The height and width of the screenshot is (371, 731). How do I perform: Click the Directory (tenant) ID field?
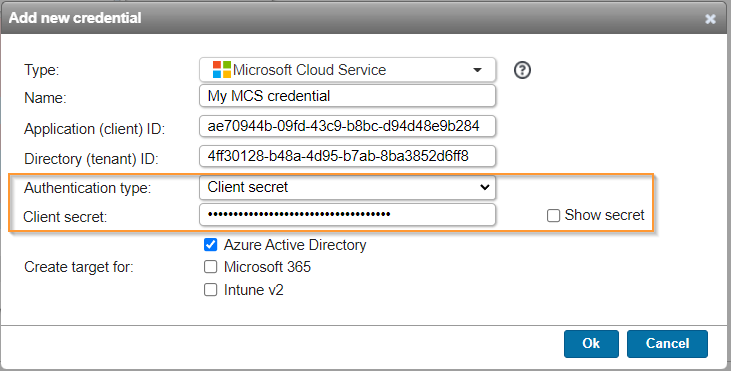(x=347, y=156)
